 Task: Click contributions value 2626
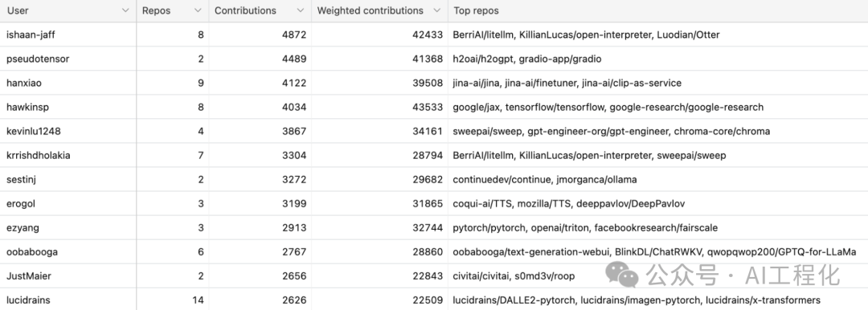(x=294, y=300)
